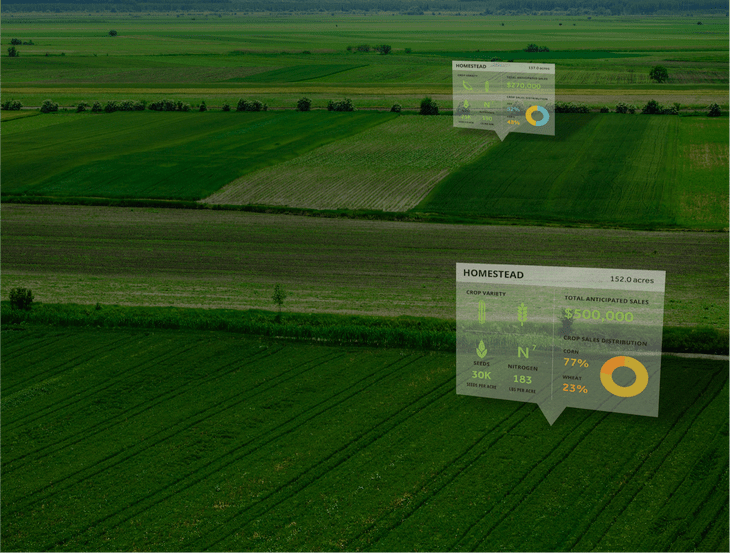Click the 'CROP SALES DISTRIBUTION' heading above CORN

pos(605,340)
